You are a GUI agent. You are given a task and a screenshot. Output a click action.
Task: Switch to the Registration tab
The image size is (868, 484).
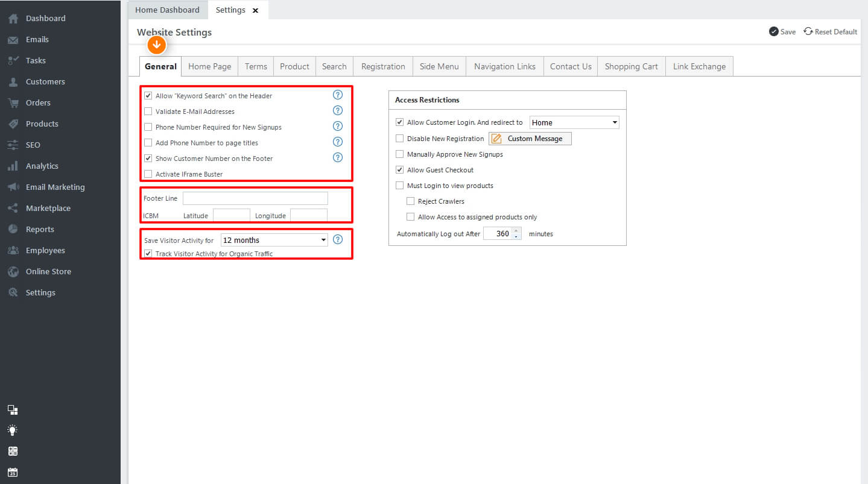click(383, 66)
